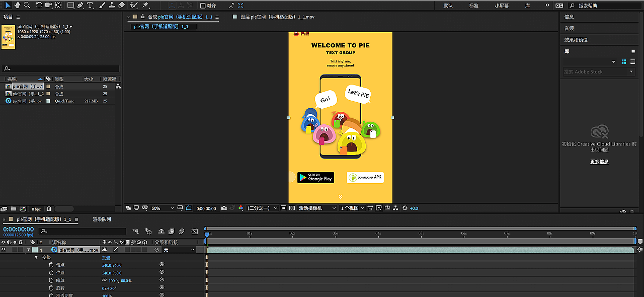
Task: Select the Clone Stamp tool
Action: tap(112, 5)
